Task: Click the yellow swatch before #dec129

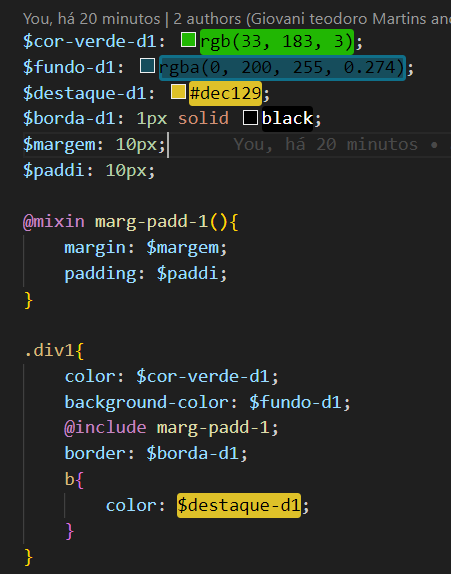Action: pos(178,92)
